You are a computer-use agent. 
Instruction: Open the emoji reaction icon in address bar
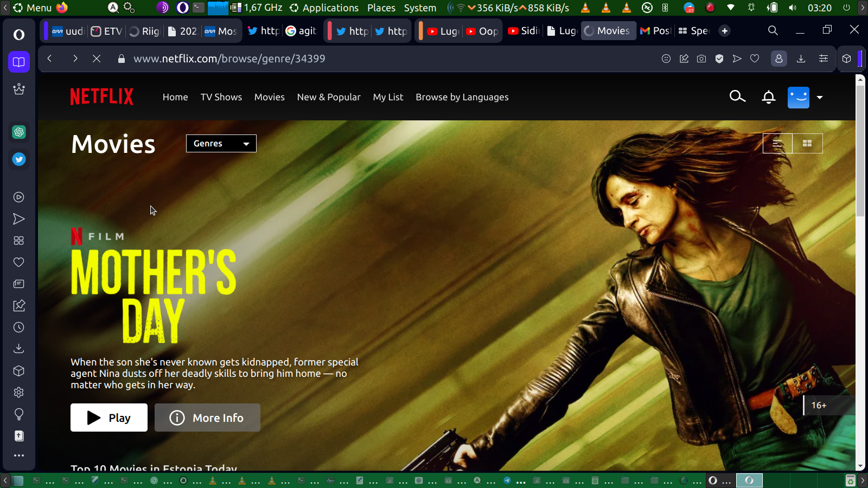point(666,59)
